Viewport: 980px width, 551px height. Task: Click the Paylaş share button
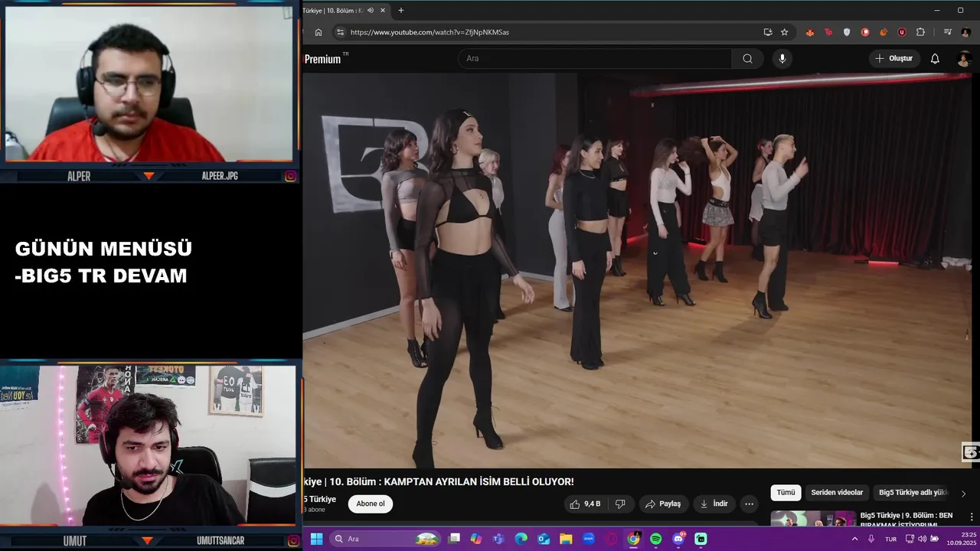tap(663, 504)
